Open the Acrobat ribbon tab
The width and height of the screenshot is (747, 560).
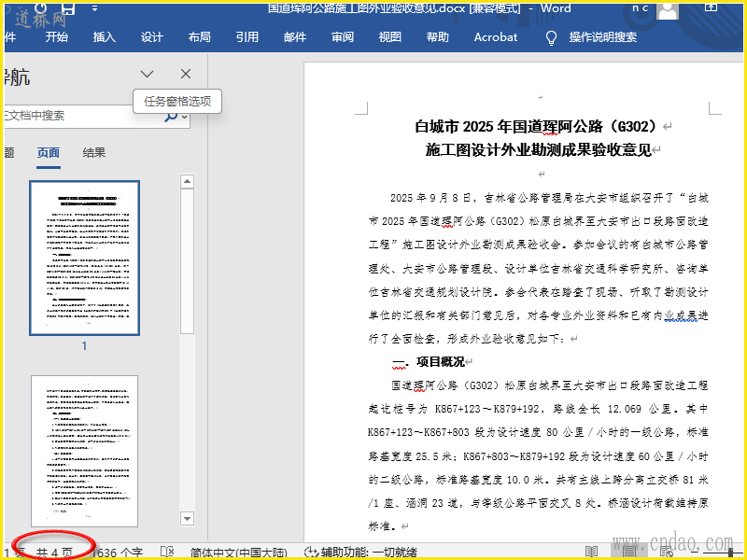pos(495,37)
